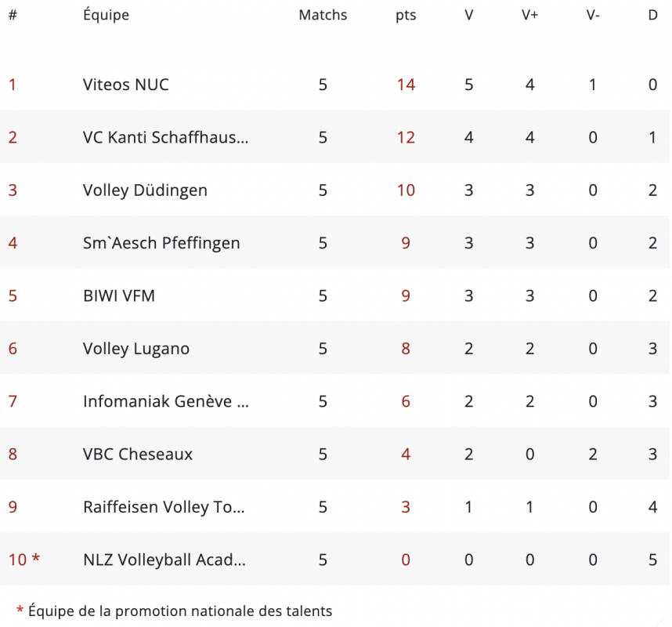Open the Sm'Aesch Pfeffingen team entry
Screen dimensions: 672x627
tap(161, 243)
